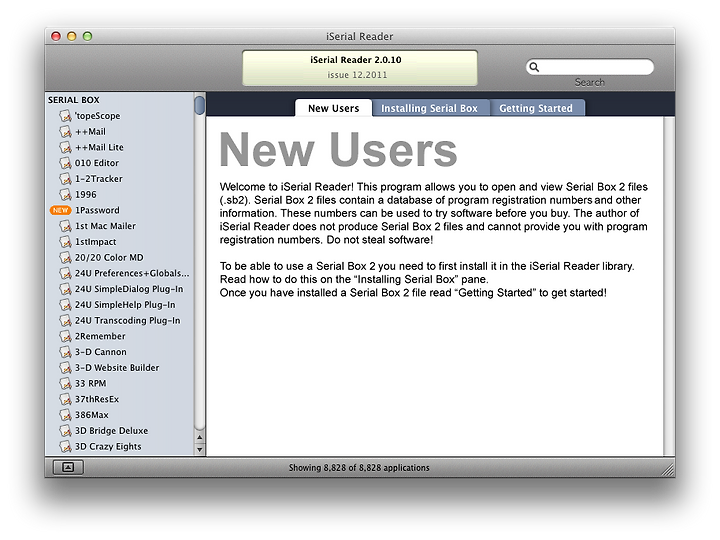The height and width of the screenshot is (540, 720).
Task: Click the 24U SimpleDialog Plug-In icon
Action: [x=65, y=289]
